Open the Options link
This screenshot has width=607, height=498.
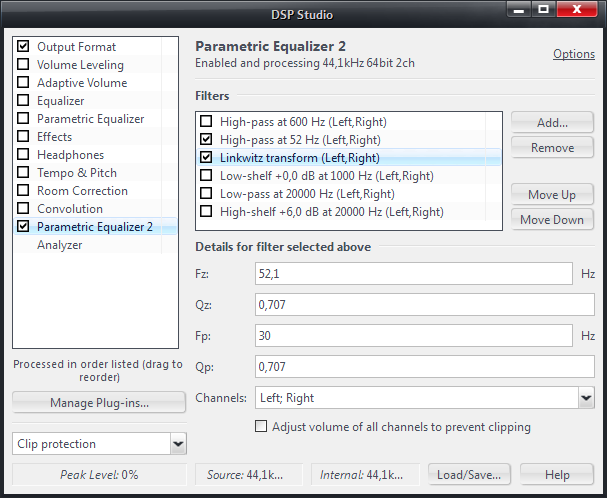tap(574, 54)
